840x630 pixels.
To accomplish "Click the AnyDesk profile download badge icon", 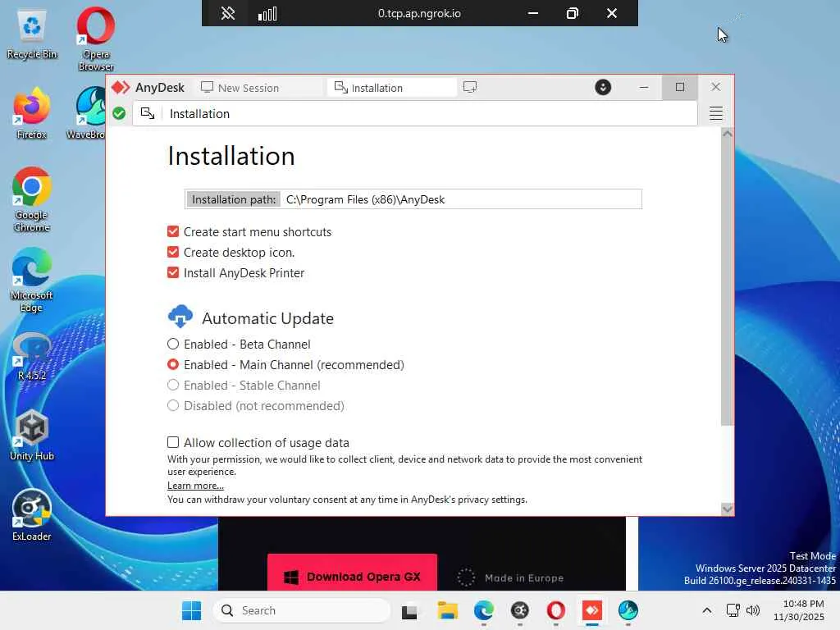I will point(603,87).
